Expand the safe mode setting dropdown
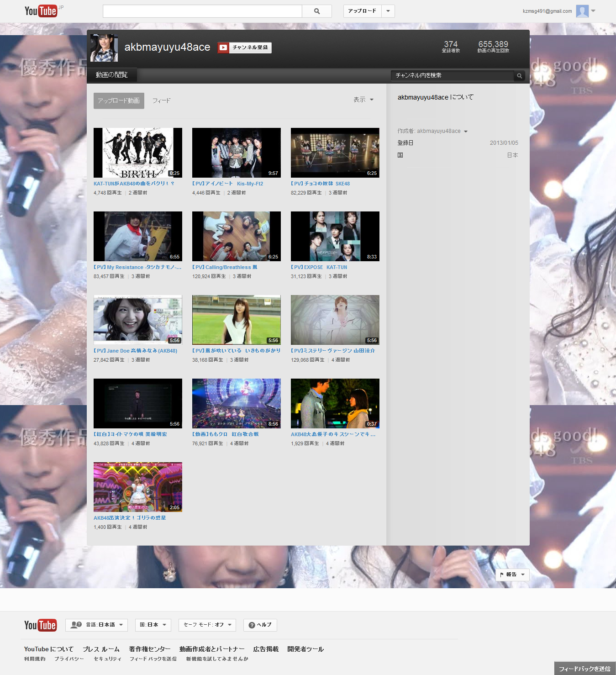This screenshot has height=675, width=616. pos(207,625)
